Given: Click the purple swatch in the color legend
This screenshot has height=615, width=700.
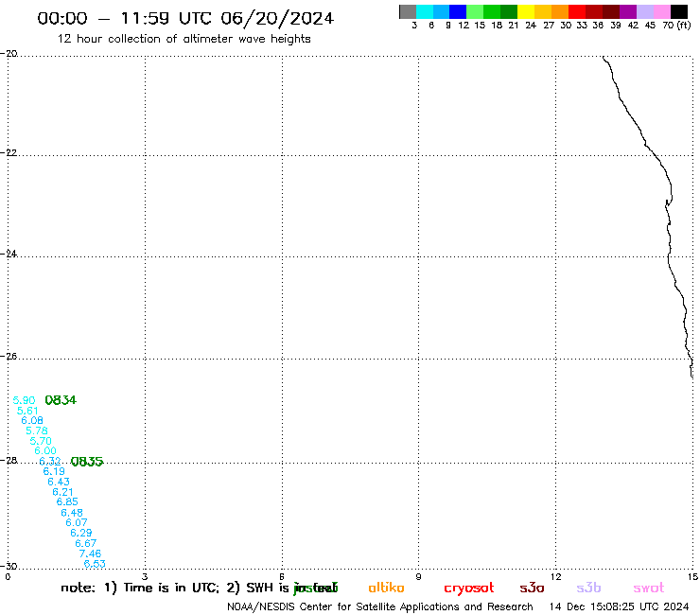Looking at the screenshot, I should pyautogui.click(x=628, y=11).
